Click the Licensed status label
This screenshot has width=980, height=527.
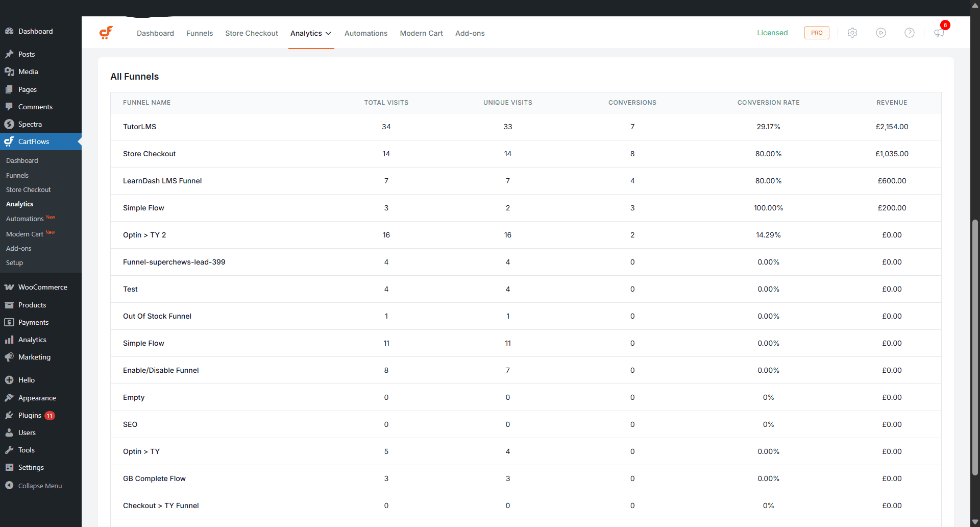772,33
